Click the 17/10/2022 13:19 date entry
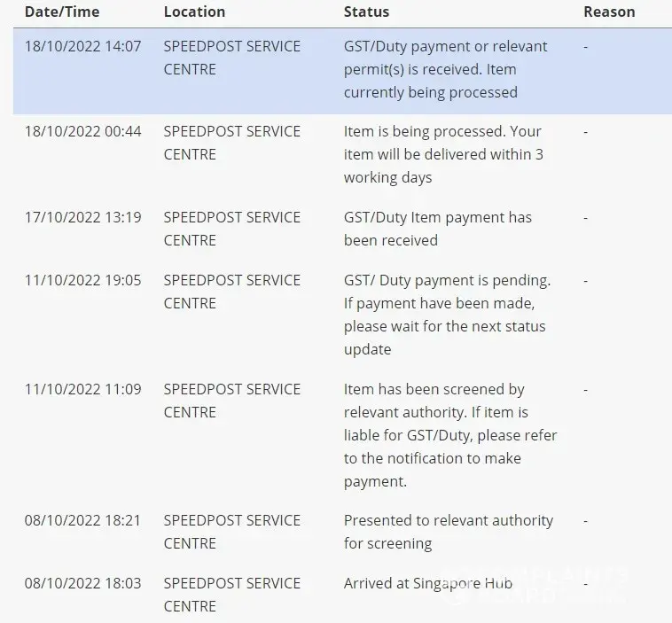Screen dimensions: 672x623 click(x=82, y=217)
